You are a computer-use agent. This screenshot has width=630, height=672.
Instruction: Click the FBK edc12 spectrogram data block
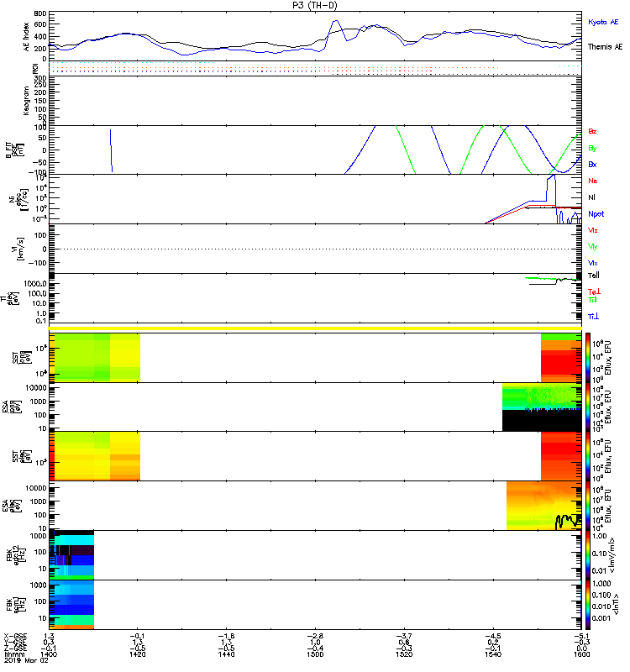coord(71,555)
